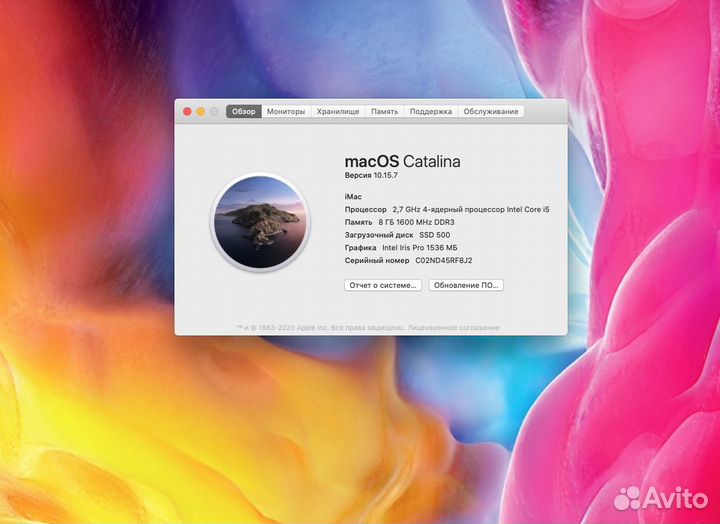Click the Отчет о системе button
Screen dimensions: 720x524
click(383, 285)
